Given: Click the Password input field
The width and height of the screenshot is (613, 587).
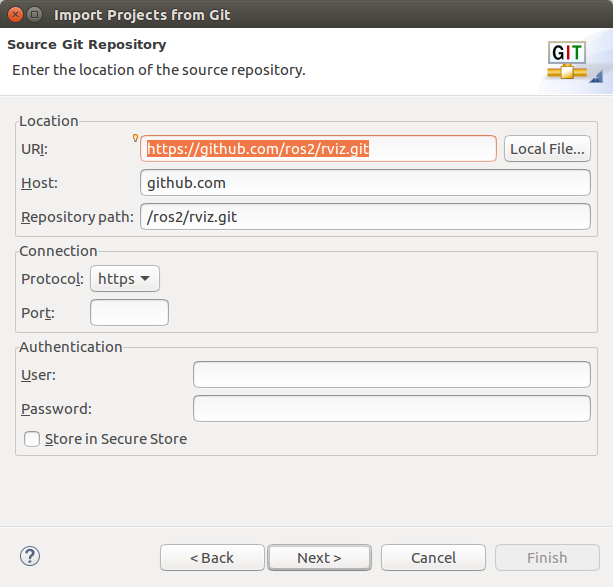Looking at the screenshot, I should tap(391, 409).
